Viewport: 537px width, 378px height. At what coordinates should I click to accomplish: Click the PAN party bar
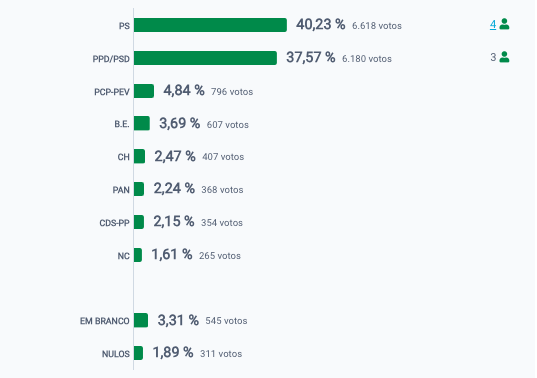[139, 189]
